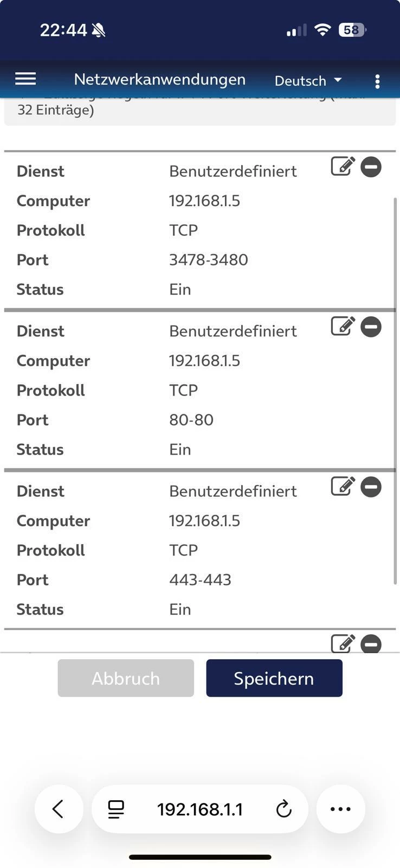
Task: Go back with the browser back arrow
Action: pos(59,809)
